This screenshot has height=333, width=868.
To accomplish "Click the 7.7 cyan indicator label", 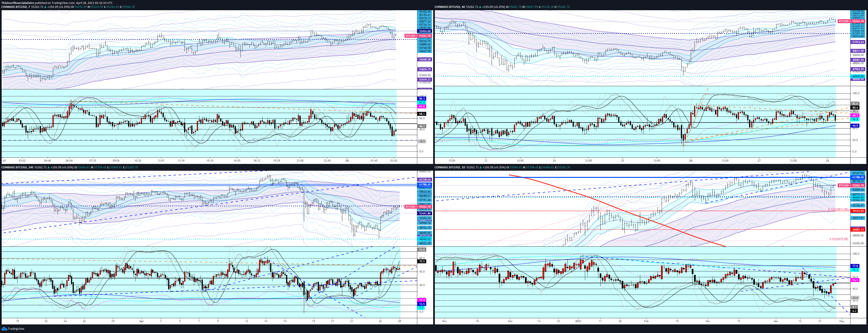I will [421, 308].
